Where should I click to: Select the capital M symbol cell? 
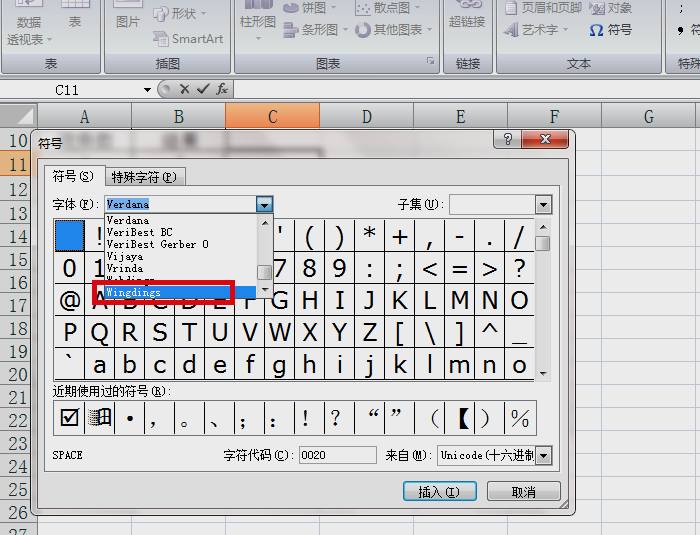click(459, 300)
